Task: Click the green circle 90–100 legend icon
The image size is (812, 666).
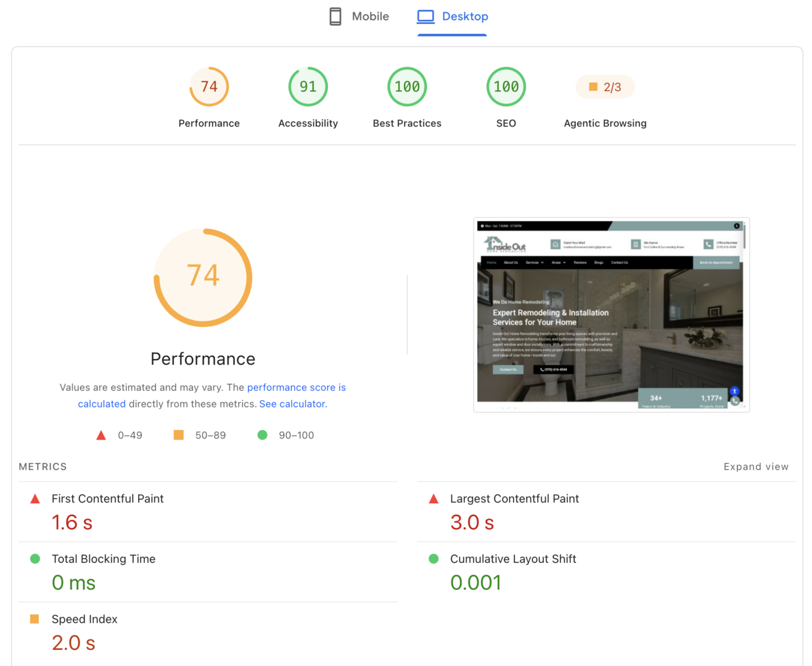Action: pyautogui.click(x=262, y=435)
